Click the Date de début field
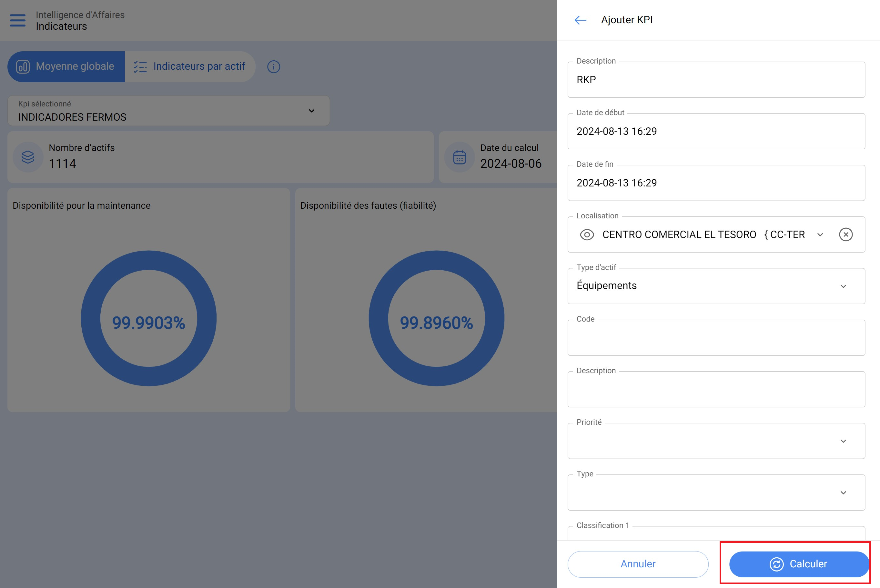The image size is (880, 588). (716, 131)
